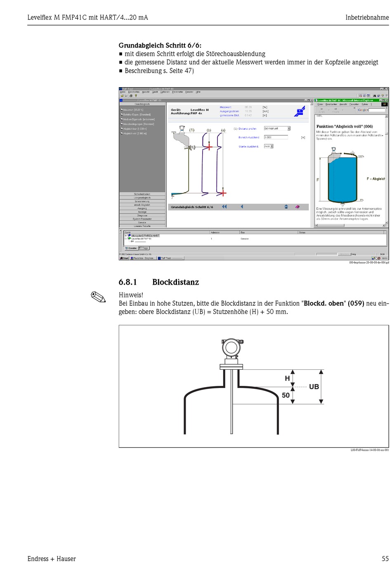The width and height of the screenshot is (392, 566).
Task: Click the Endress+Hauser logo icon
Action: tap(300, 111)
